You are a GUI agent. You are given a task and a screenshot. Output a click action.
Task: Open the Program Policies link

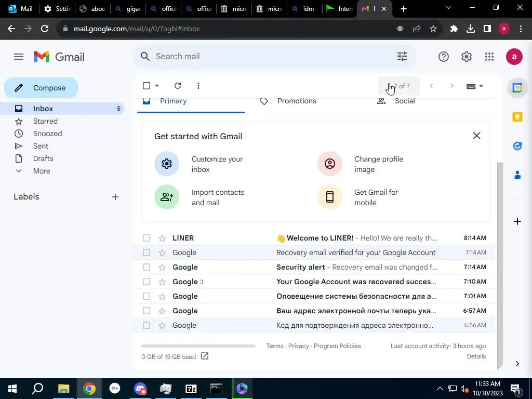(337, 346)
